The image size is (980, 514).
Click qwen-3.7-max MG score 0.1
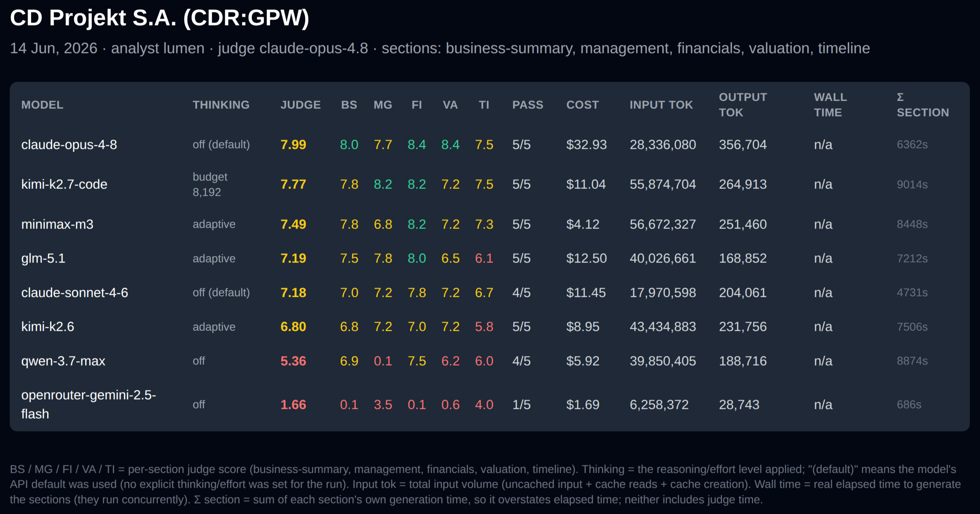coord(383,361)
